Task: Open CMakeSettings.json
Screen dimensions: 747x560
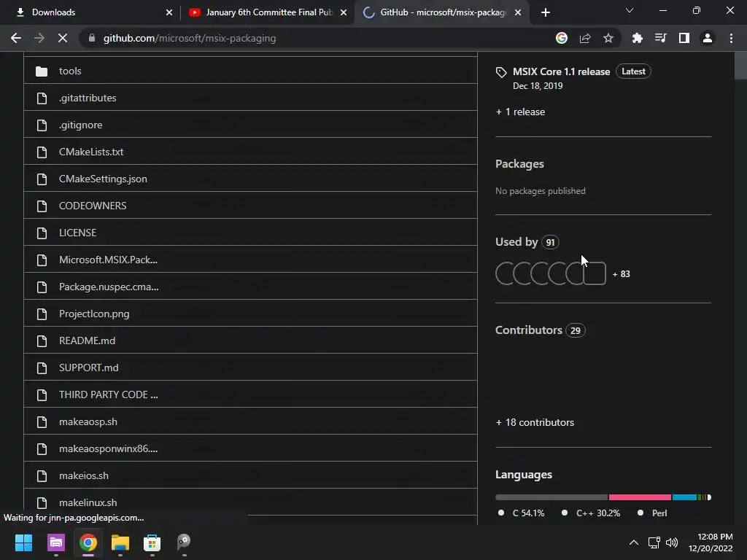Action: (103, 179)
